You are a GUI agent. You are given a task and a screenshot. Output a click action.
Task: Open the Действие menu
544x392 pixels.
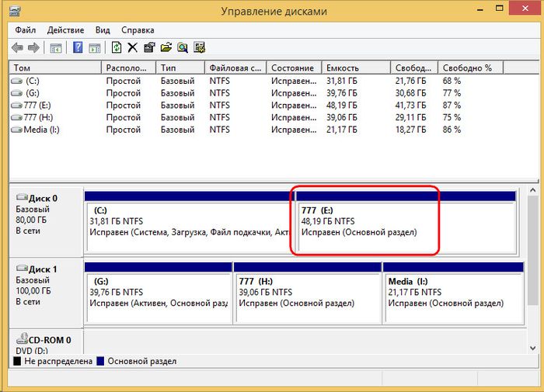click(x=65, y=29)
